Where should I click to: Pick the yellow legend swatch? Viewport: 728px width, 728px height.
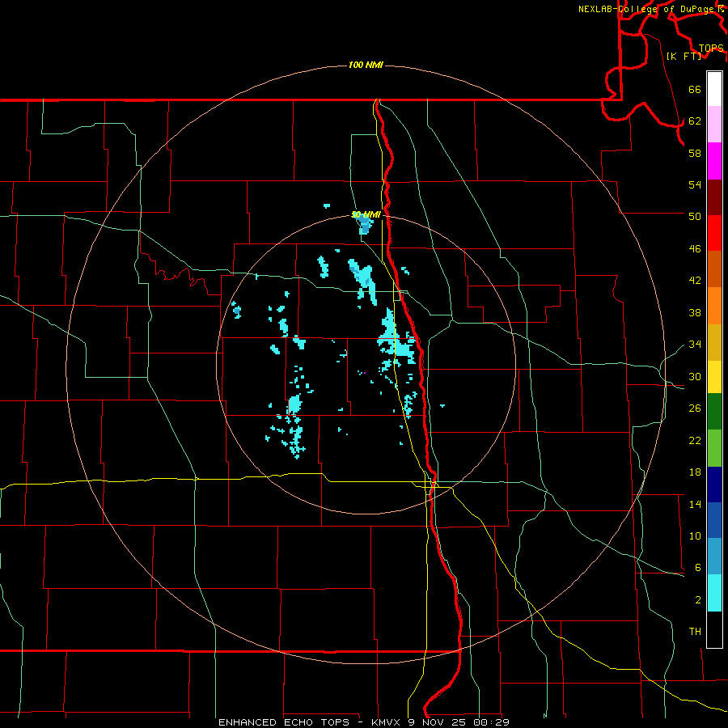click(714, 377)
